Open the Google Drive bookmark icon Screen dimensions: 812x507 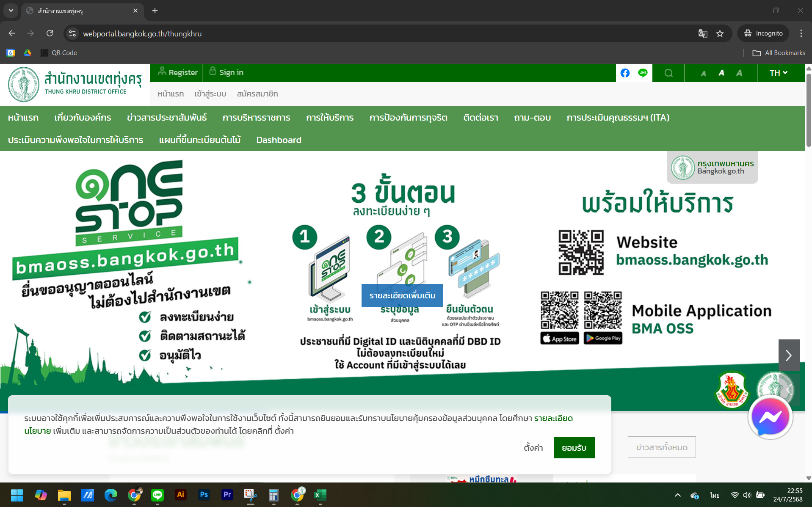click(x=28, y=53)
